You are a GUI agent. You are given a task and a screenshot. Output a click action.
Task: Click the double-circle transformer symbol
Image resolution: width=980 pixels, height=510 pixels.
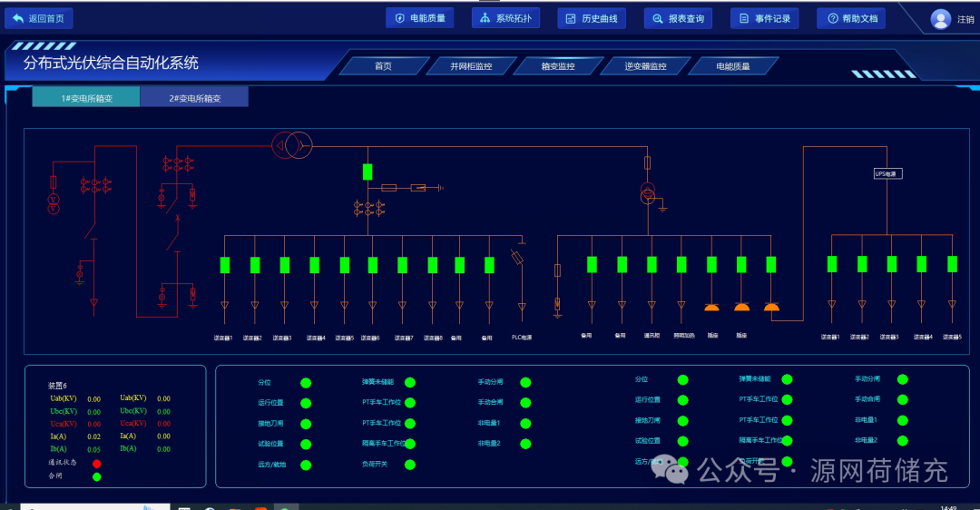point(292,145)
